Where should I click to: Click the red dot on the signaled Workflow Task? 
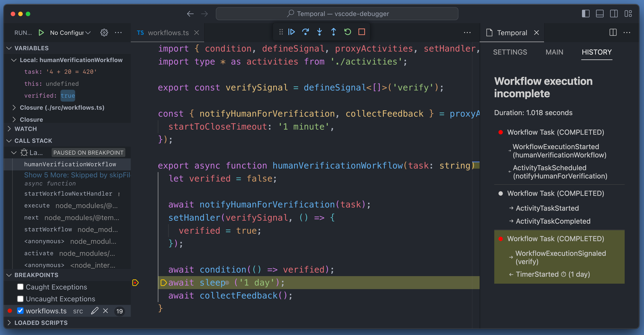[500, 239]
